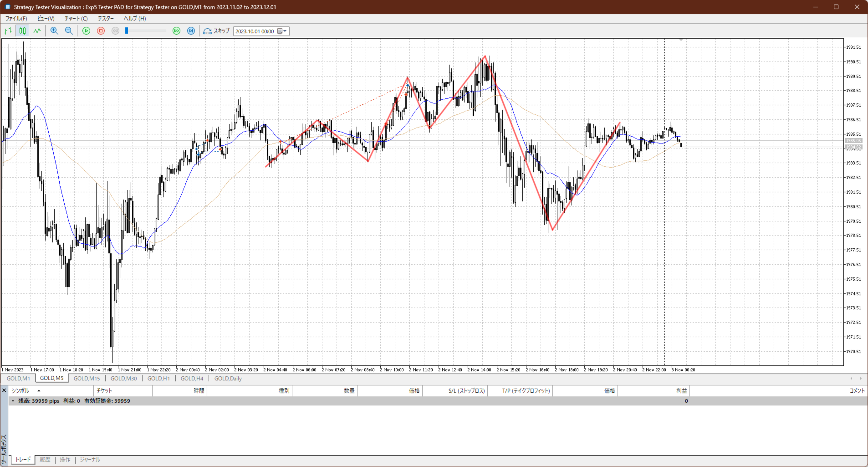The height and width of the screenshot is (467, 868).
Task: Open the 履歴 history tab
Action: [45, 460]
